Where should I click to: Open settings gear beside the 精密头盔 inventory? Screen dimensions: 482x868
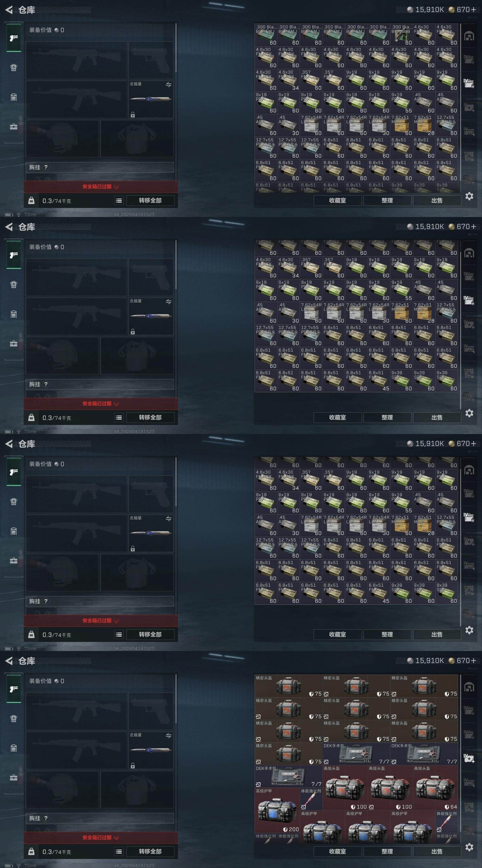tap(469, 847)
